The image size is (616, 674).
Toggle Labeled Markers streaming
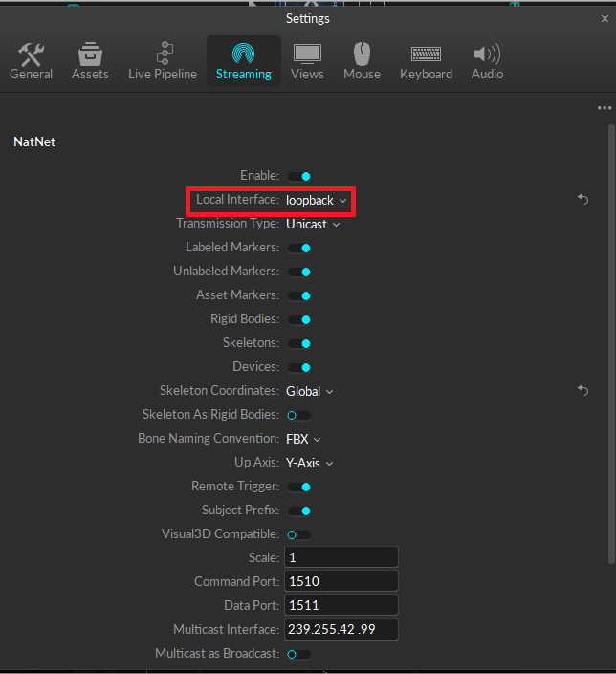(x=299, y=248)
